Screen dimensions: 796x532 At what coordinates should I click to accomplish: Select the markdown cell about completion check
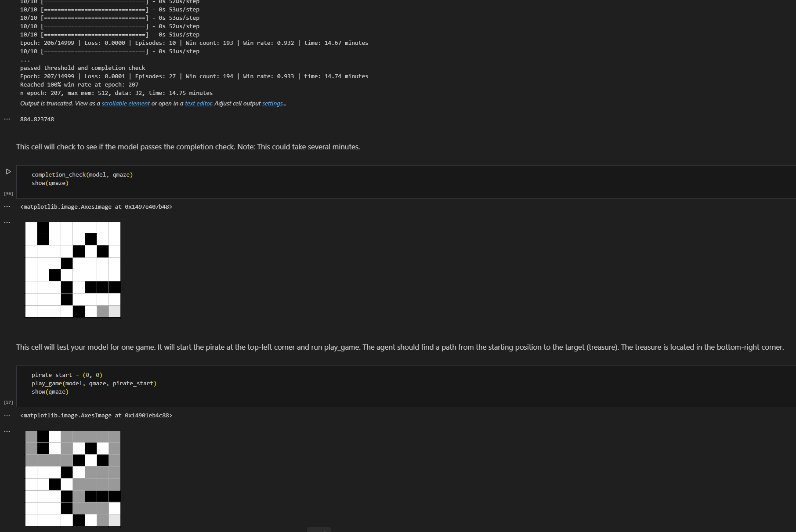[x=188, y=147]
